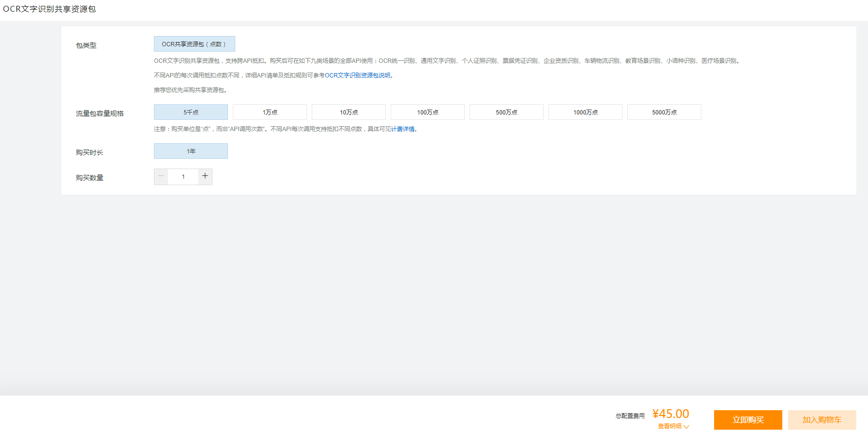
Task: Select the 5000万点 capacity option
Action: click(x=664, y=112)
